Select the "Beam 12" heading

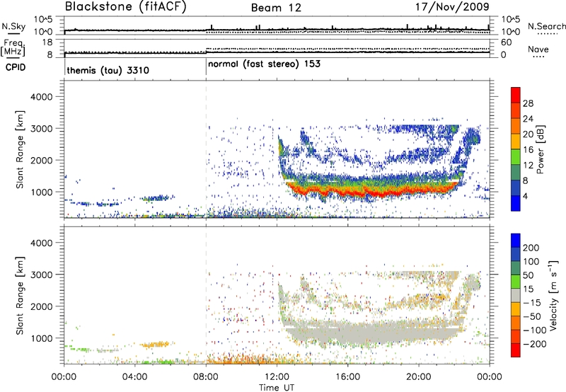click(x=276, y=8)
